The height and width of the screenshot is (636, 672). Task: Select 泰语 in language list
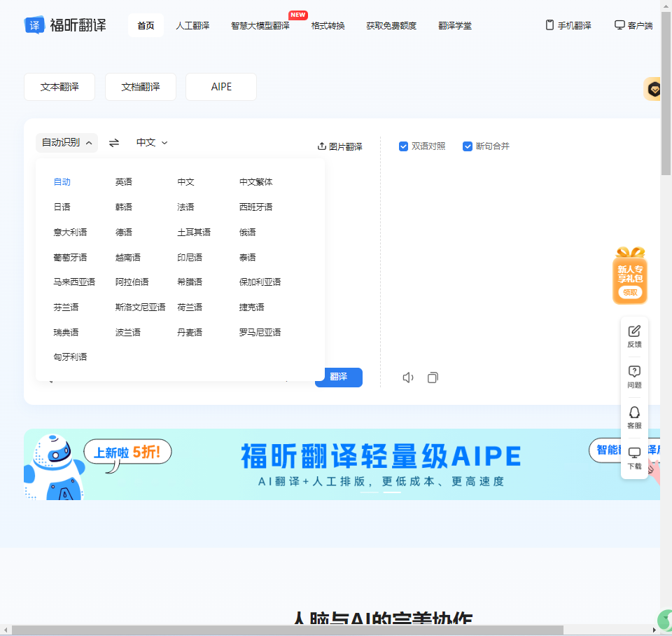click(247, 257)
